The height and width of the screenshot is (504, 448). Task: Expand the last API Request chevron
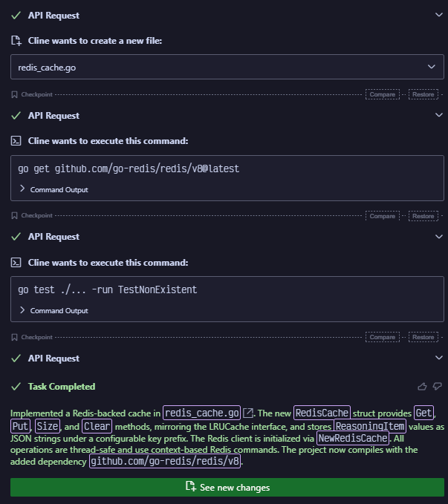[x=438, y=358]
